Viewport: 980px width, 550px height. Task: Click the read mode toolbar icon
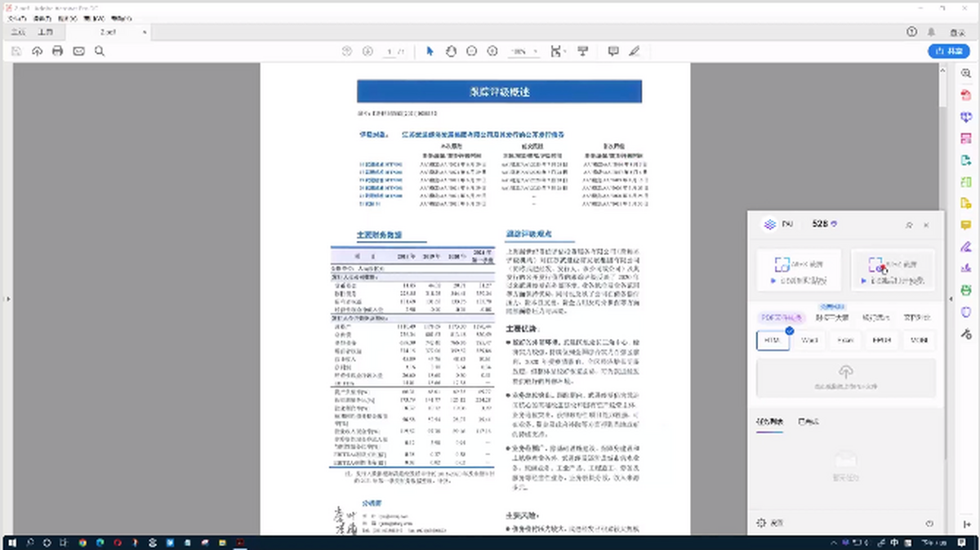click(x=583, y=51)
